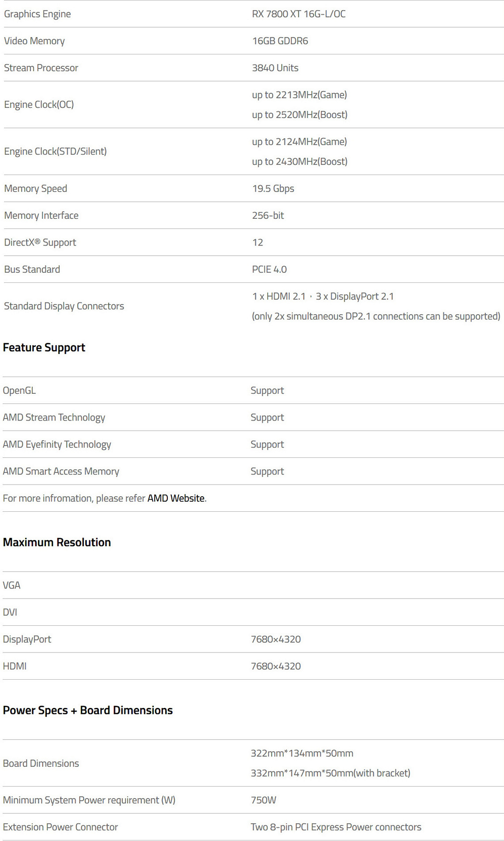Select the PCIE 4.0 bus standard value
The height and width of the screenshot is (841, 504).
[270, 269]
